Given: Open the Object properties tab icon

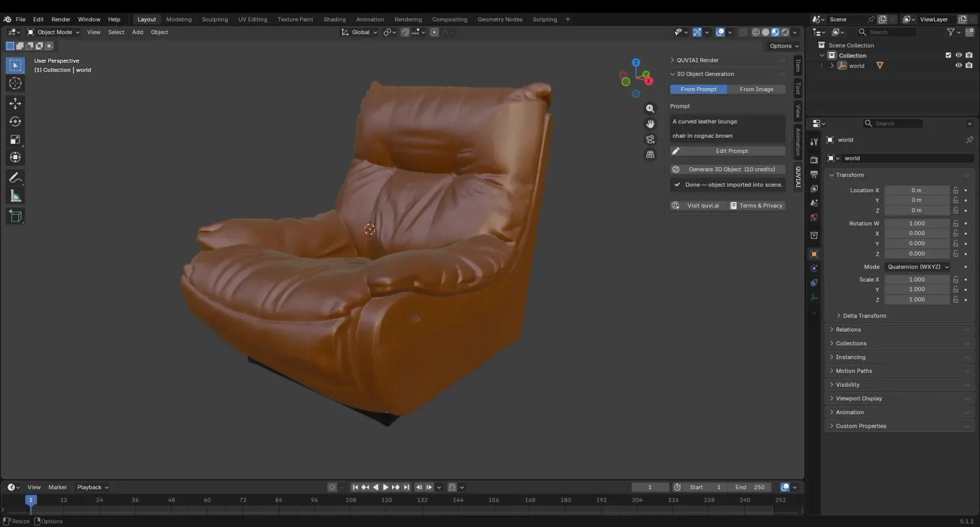Looking at the screenshot, I should (814, 254).
